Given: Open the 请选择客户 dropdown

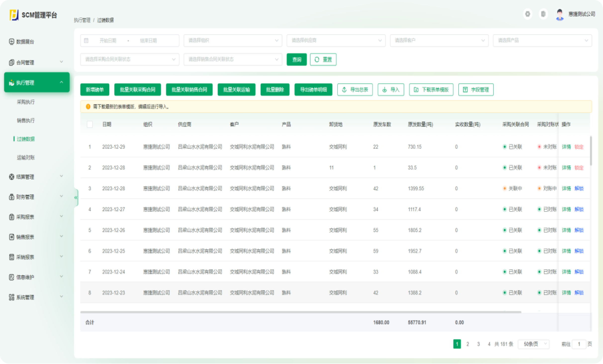Looking at the screenshot, I should click(x=439, y=40).
